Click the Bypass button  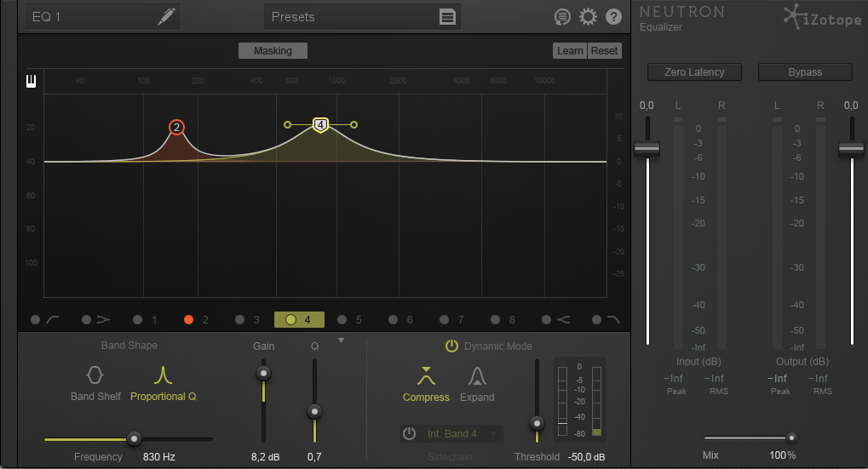coord(805,71)
